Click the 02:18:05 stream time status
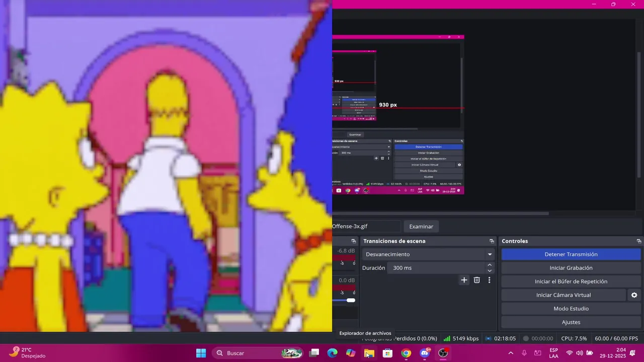The width and height of the screenshot is (644, 362). 500,338
